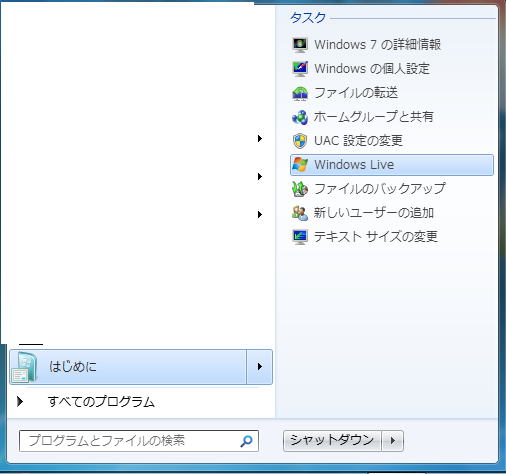Open the すべてのプログラム menu item
506x474 pixels.
[x=101, y=402]
